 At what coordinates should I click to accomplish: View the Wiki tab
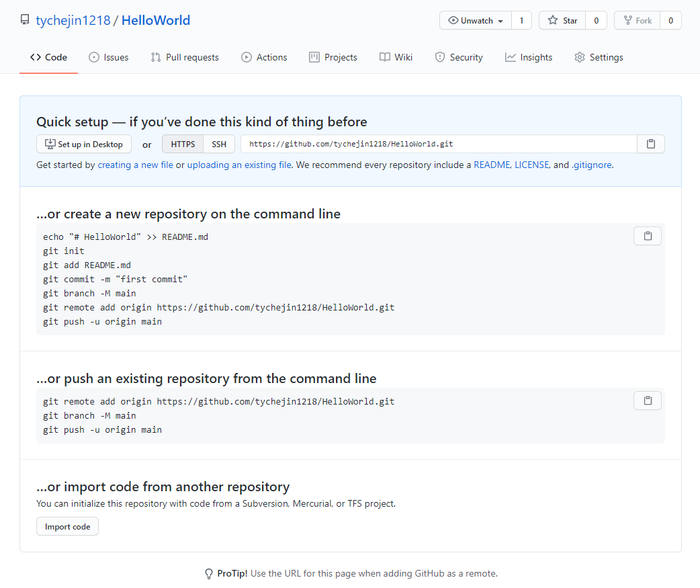point(396,58)
